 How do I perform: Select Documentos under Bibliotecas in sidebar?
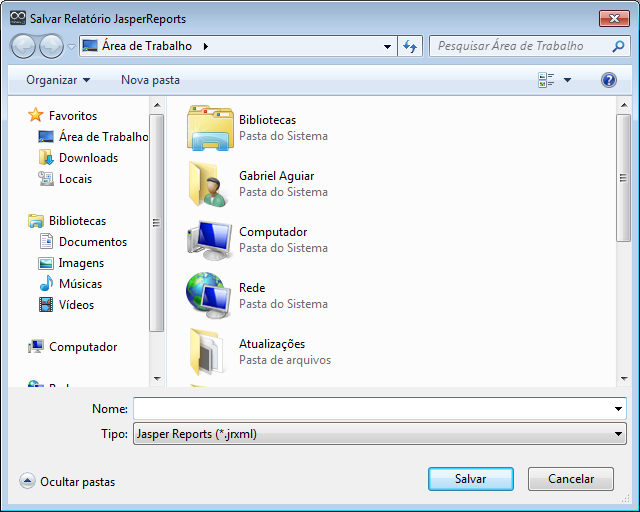[x=92, y=242]
